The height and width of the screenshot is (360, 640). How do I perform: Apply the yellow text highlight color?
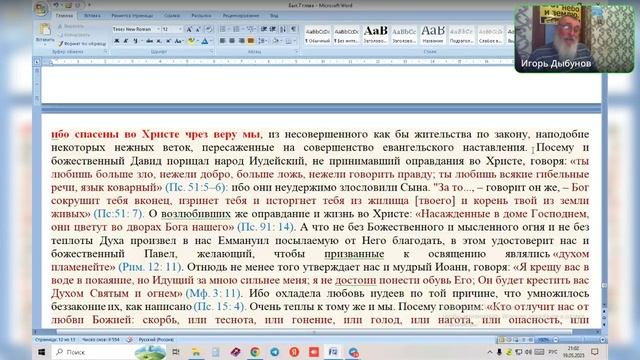(191, 41)
